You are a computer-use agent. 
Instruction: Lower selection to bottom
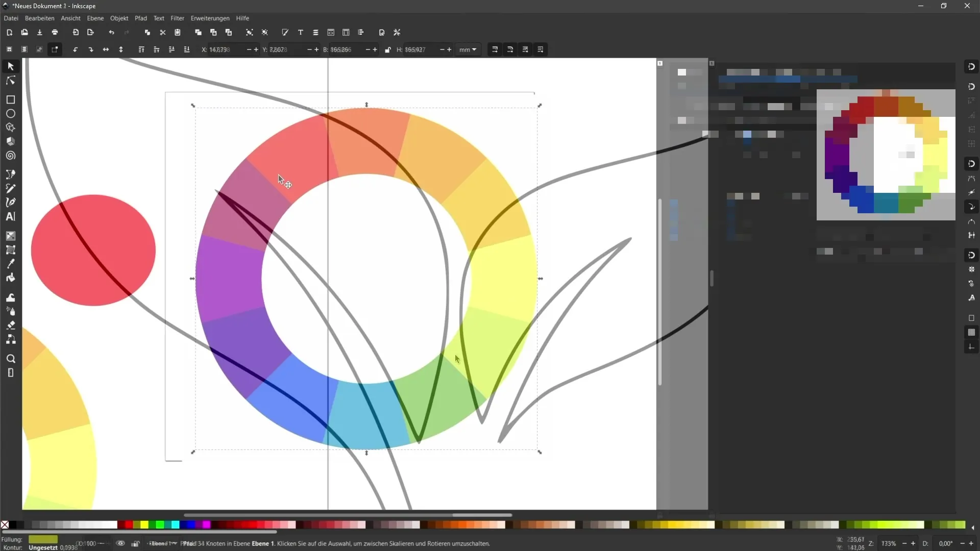187,49
